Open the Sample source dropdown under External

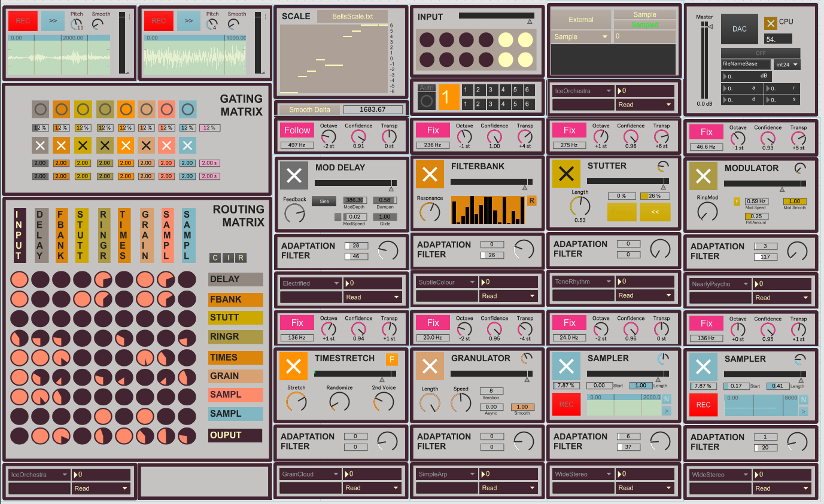[580, 36]
